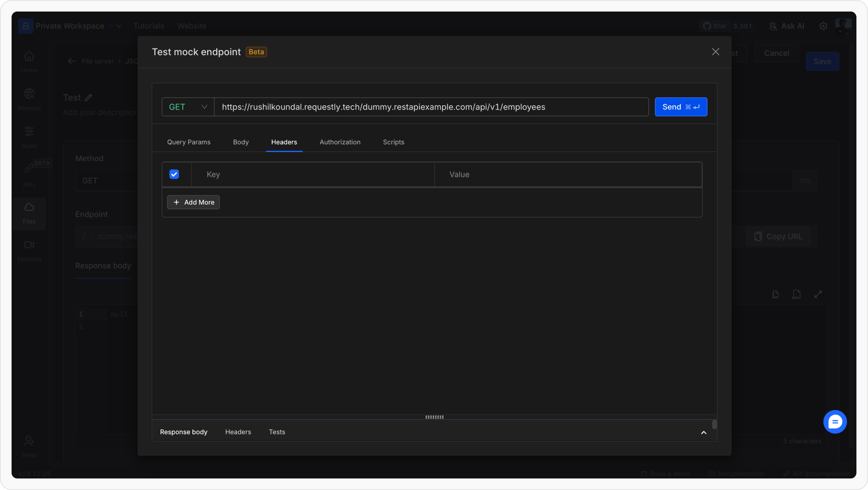The image size is (868, 490).
Task: Uncheck the header row checkbox
Action: [174, 174]
